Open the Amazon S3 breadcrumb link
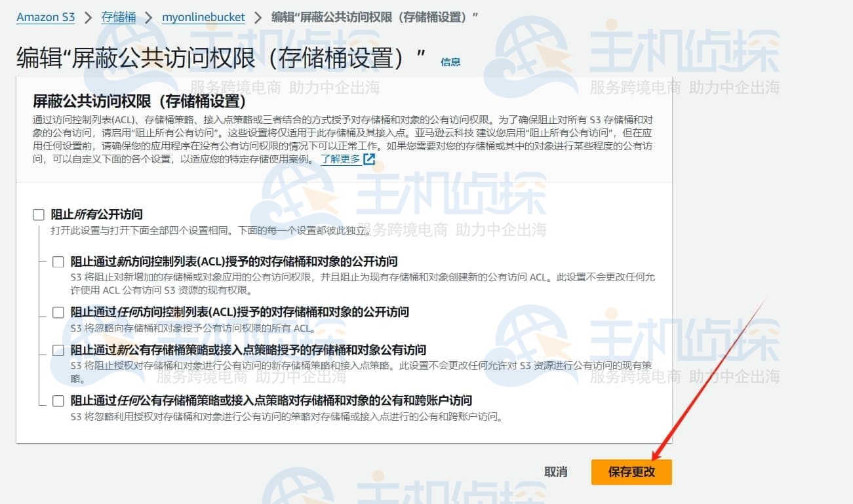 pos(45,17)
